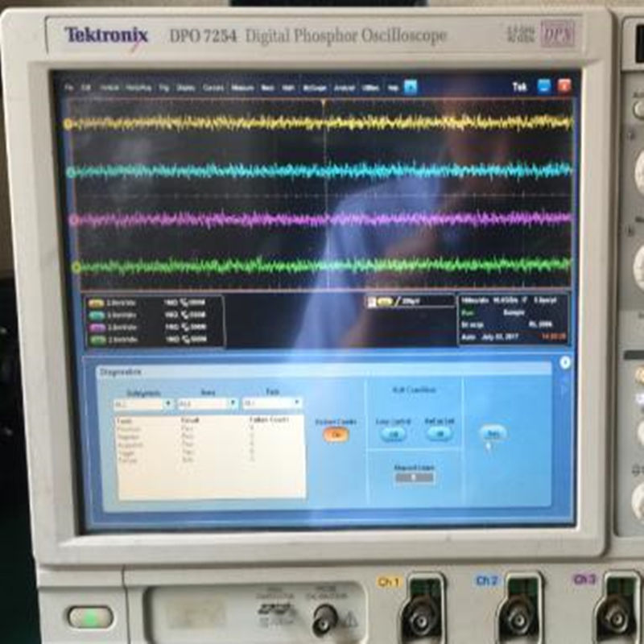Image resolution: width=644 pixels, height=644 pixels.
Task: Toggle the Halt on Fail Off button
Action: 440,433
